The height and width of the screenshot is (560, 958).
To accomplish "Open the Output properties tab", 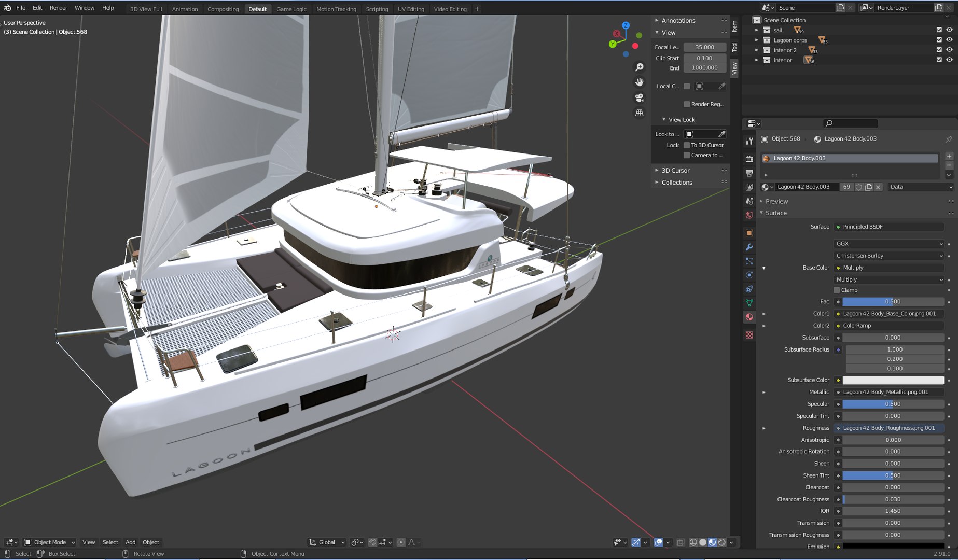I will pyautogui.click(x=749, y=173).
